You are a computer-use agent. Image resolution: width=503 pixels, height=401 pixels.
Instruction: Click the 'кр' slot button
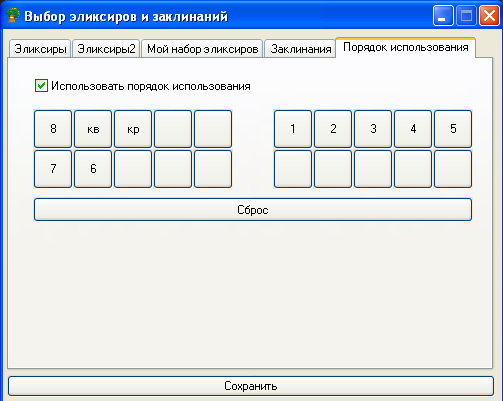[x=133, y=129]
